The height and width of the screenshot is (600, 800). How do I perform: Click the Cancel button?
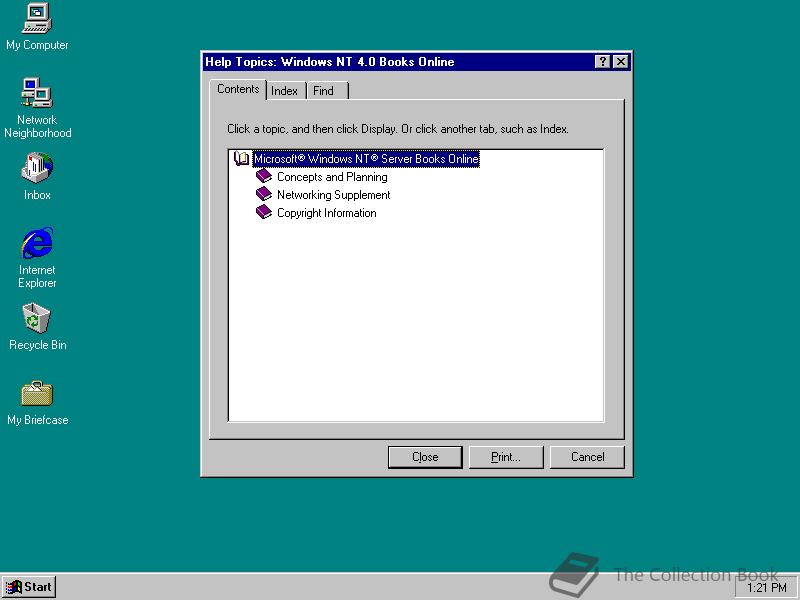(587, 457)
